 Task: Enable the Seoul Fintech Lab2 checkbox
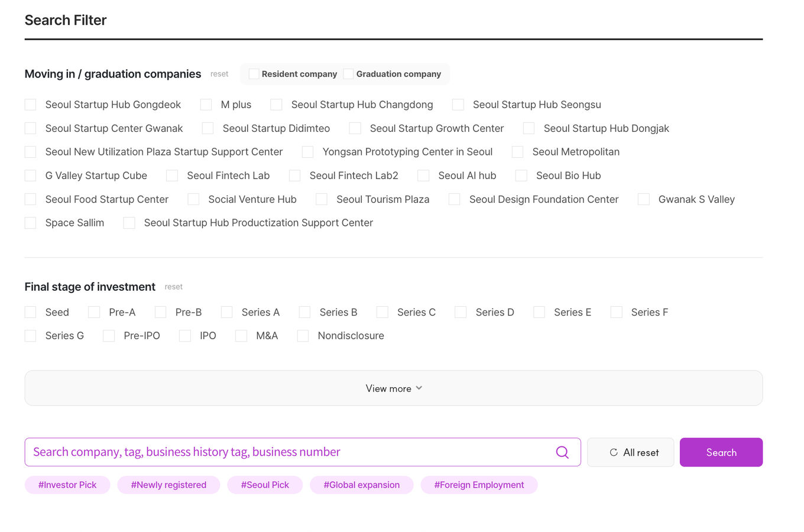pos(295,176)
